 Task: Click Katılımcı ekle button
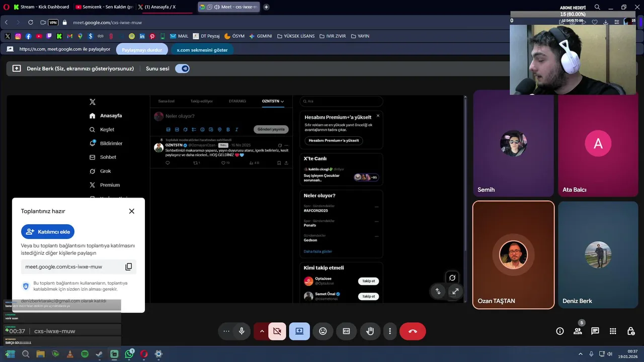[48, 232]
